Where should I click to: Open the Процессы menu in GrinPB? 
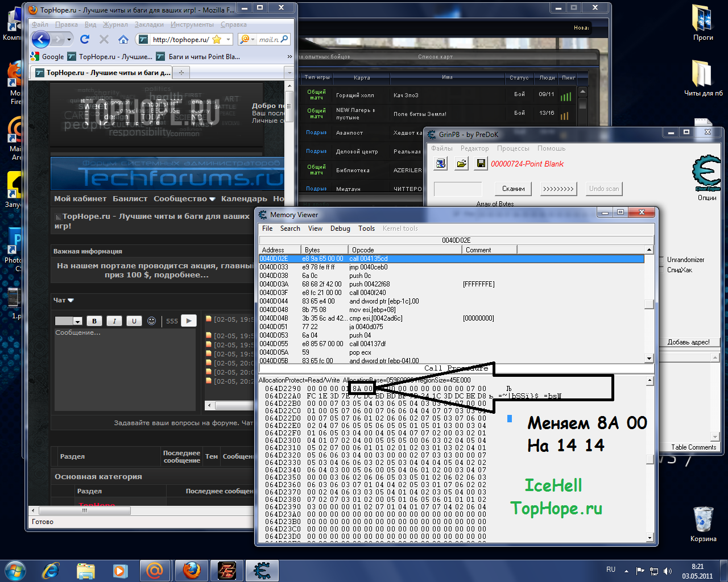click(x=513, y=148)
